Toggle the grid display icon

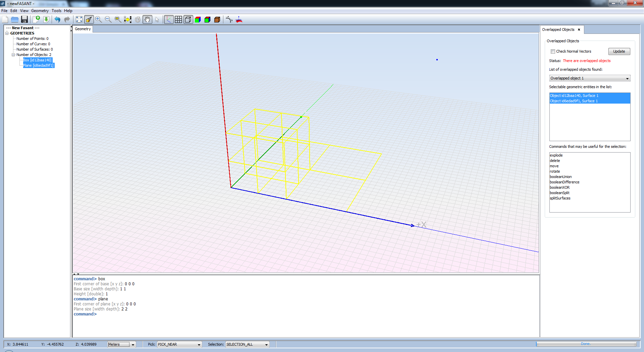coord(178,19)
